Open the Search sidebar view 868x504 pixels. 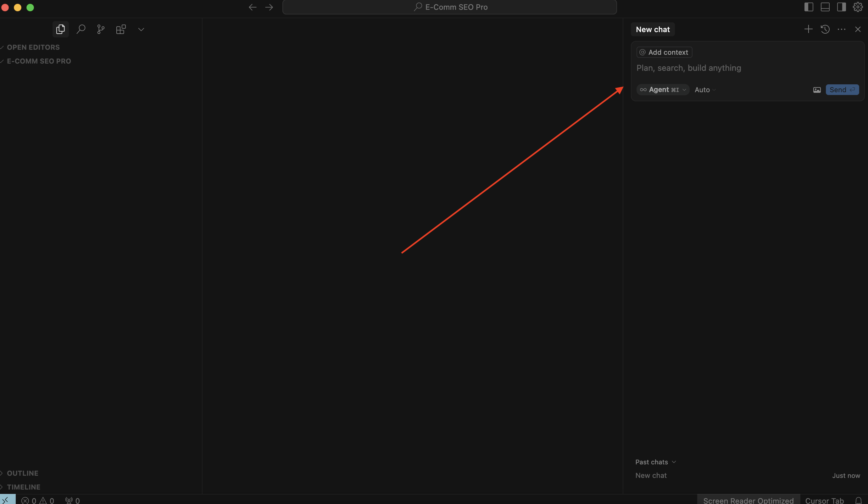(81, 29)
